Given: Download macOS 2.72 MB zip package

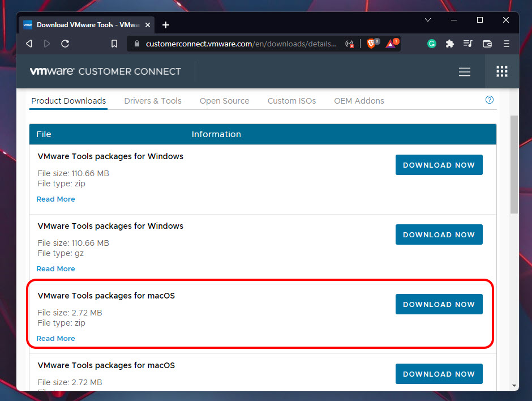Looking at the screenshot, I should [x=439, y=304].
